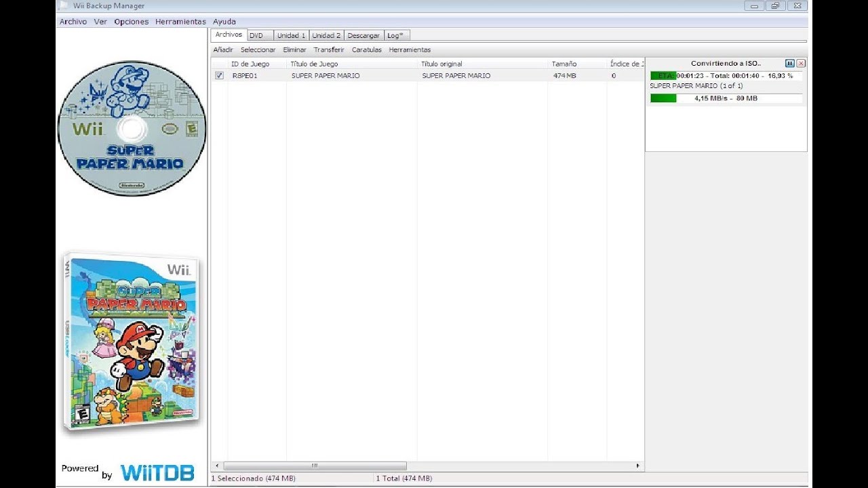The width and height of the screenshot is (868, 488).
Task: Sort by Título original column
Action: pos(482,64)
